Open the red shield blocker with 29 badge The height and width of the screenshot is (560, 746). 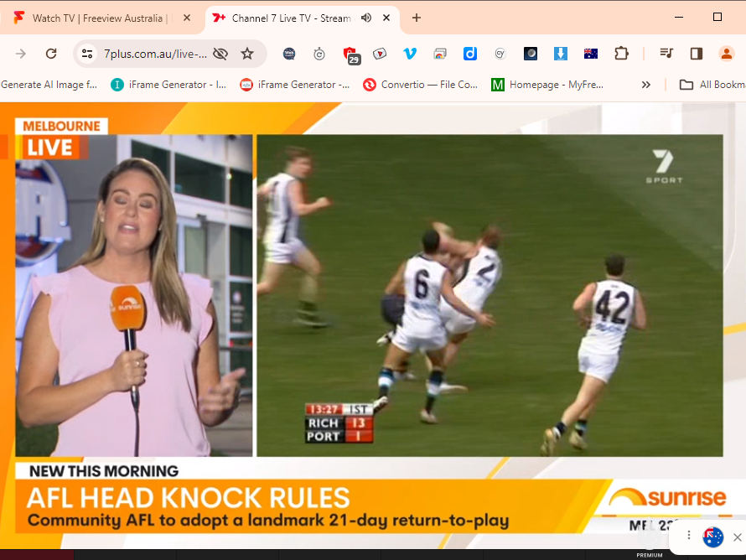pos(351,55)
